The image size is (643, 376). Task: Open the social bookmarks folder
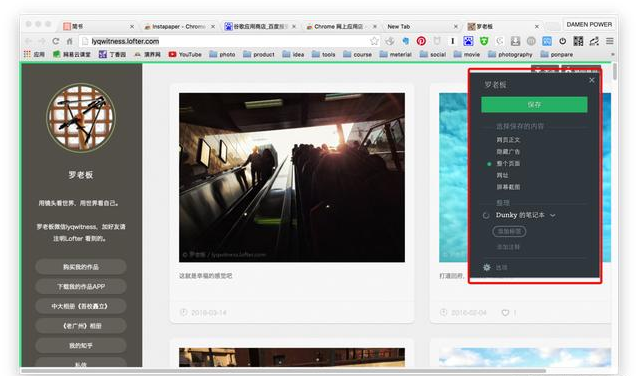tap(433, 54)
